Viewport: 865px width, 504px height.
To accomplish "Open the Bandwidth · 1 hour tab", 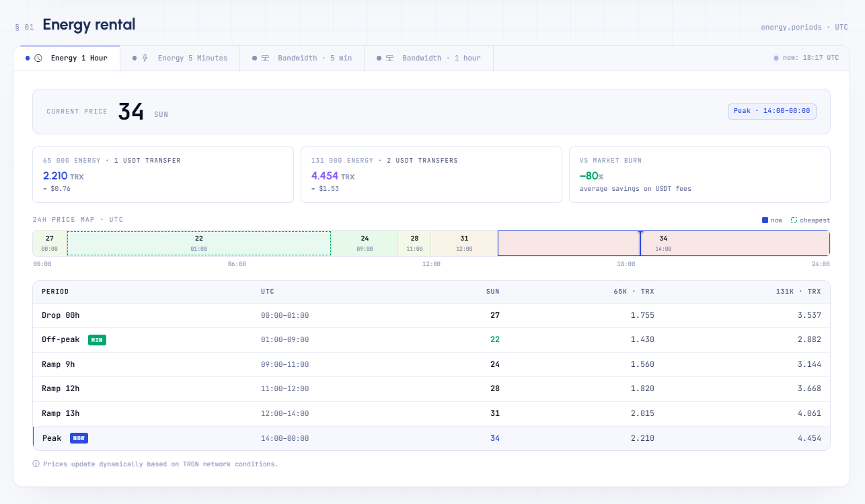I will (429, 58).
